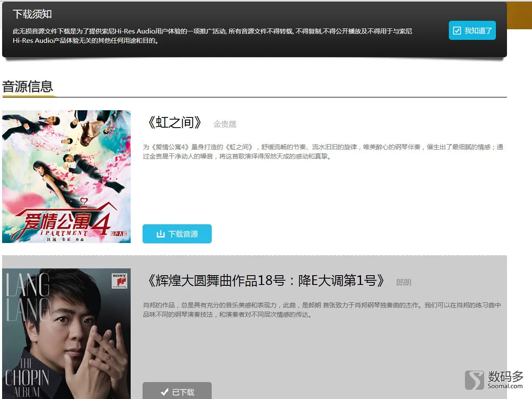The height and width of the screenshot is (399, 532).
Task: Open the Lang Lang Chopin Album cover
Action: [66, 334]
